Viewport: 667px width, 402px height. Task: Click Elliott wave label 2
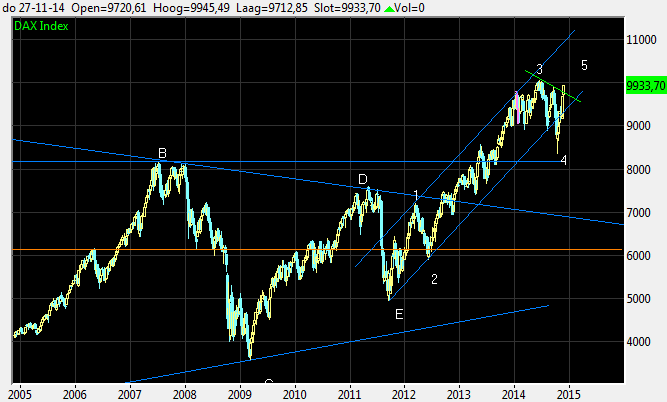(435, 279)
